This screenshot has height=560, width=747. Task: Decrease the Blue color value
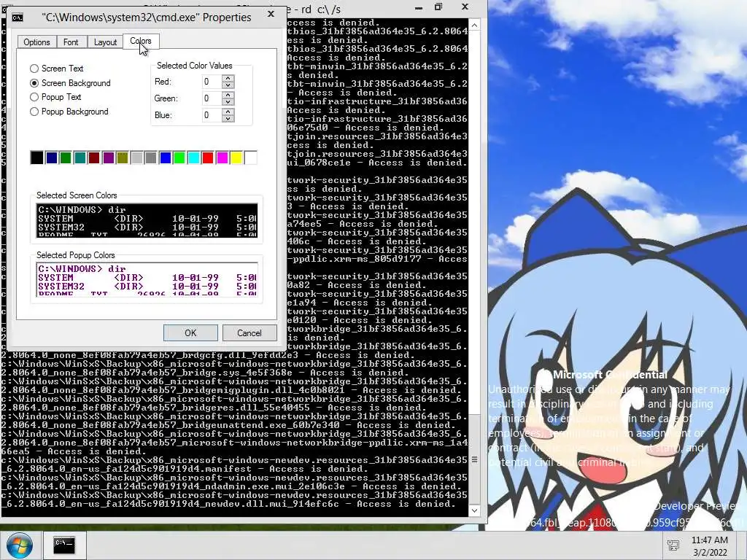[x=228, y=118]
